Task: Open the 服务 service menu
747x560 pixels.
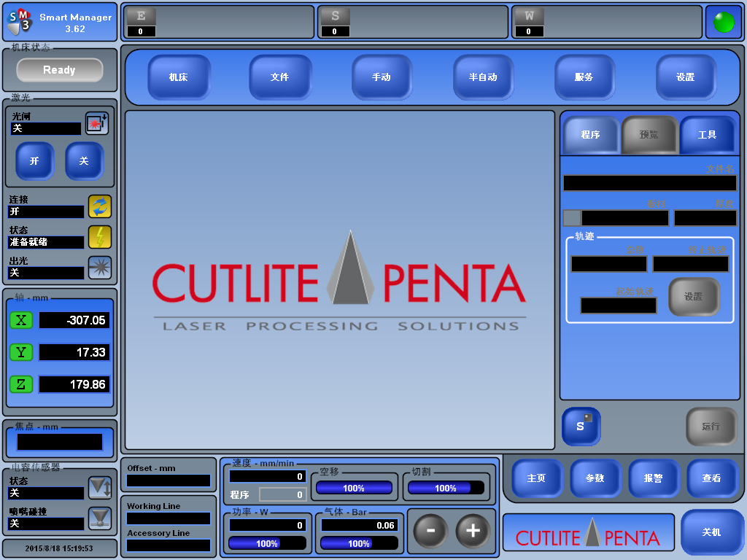Action: coord(584,77)
